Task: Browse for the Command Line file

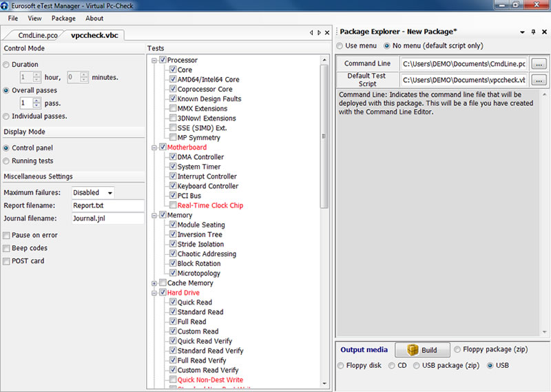Action: click(539, 64)
